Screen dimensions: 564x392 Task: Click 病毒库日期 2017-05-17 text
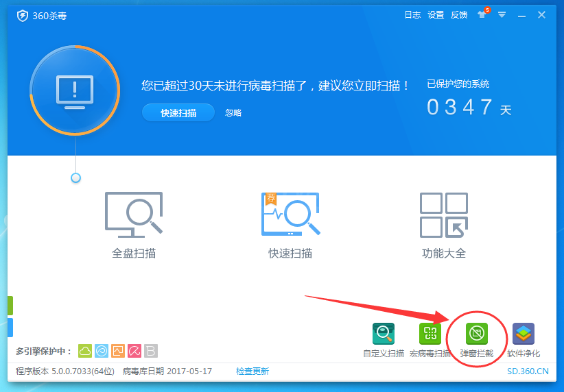tap(167, 371)
